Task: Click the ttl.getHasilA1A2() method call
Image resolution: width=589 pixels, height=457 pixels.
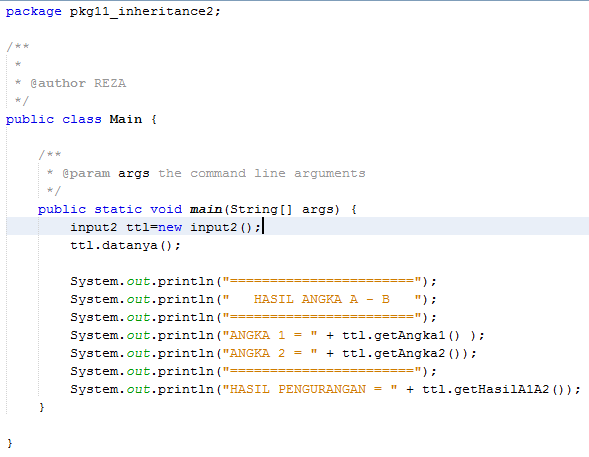Action: point(493,389)
